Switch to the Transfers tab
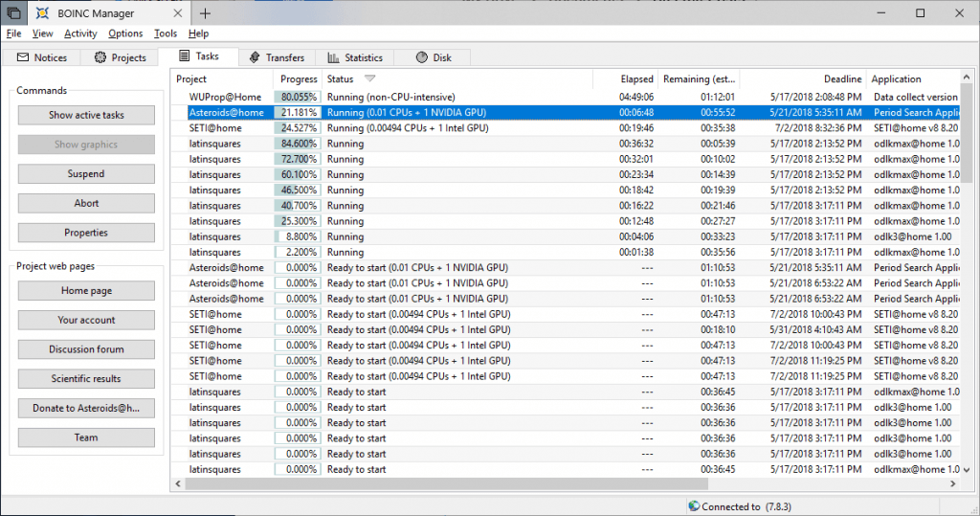The image size is (980, 516). [277, 56]
